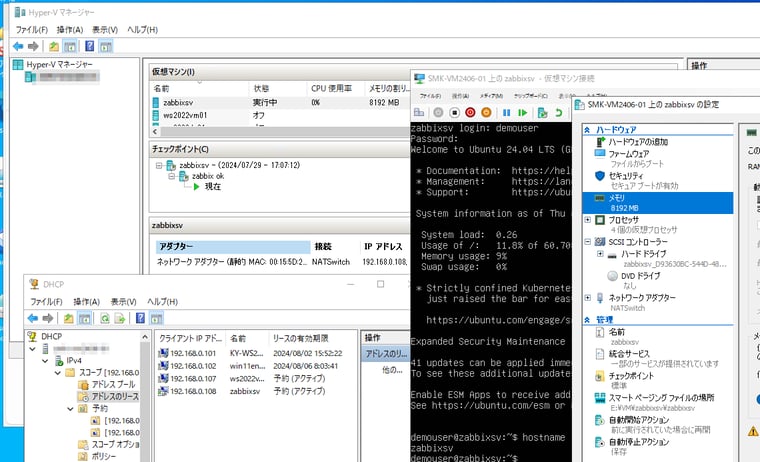The image size is (760, 462).
Task: Shut down the VM with red power icon
Action: coord(470,112)
